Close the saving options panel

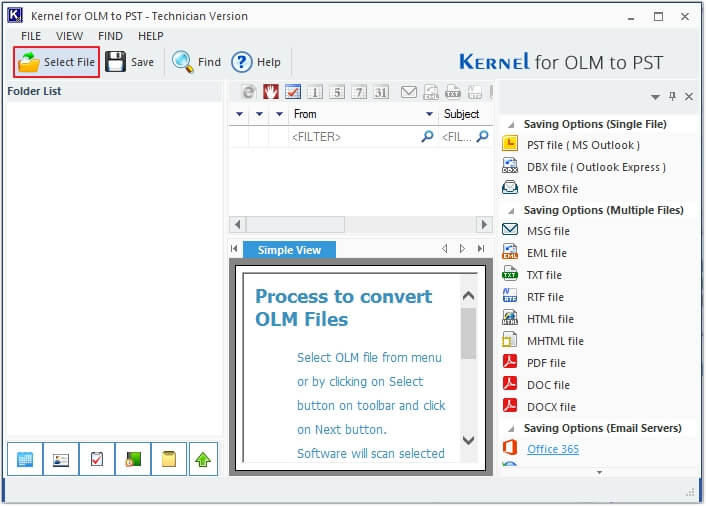point(689,96)
